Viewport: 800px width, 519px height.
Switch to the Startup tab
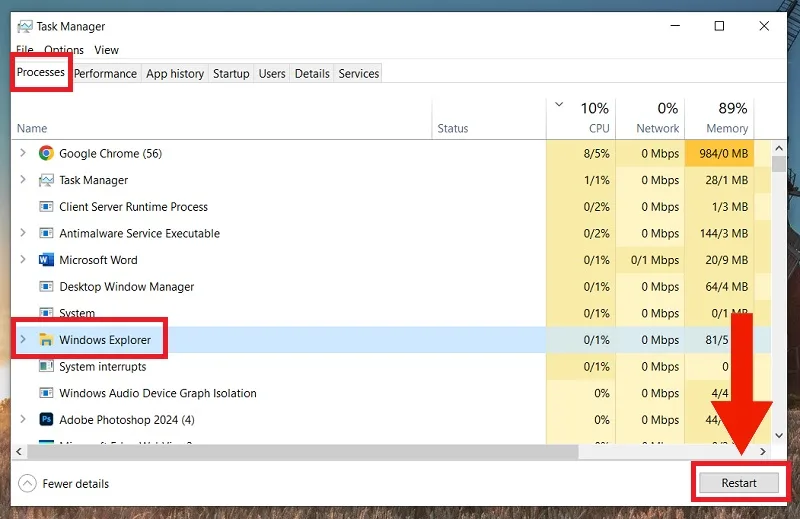click(x=231, y=73)
